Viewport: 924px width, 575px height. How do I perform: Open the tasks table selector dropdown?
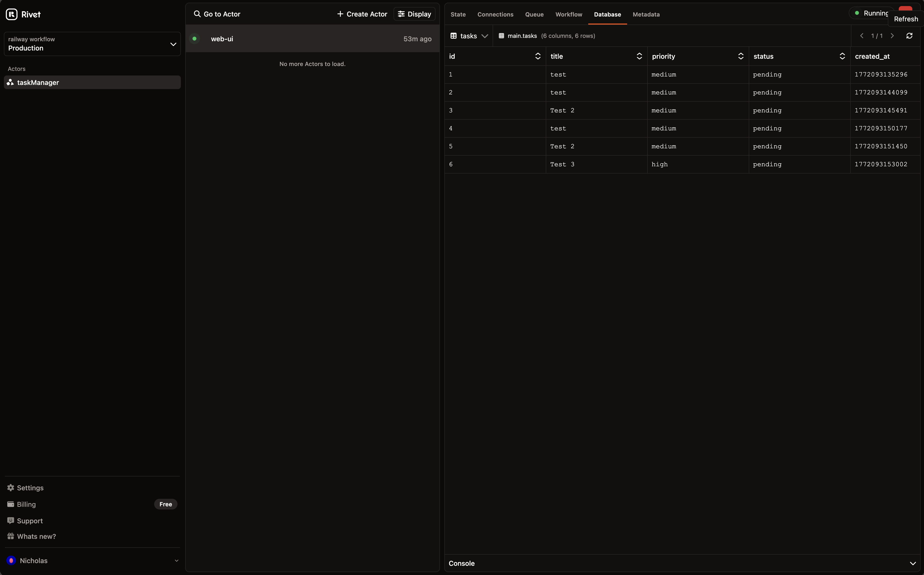[469, 36]
